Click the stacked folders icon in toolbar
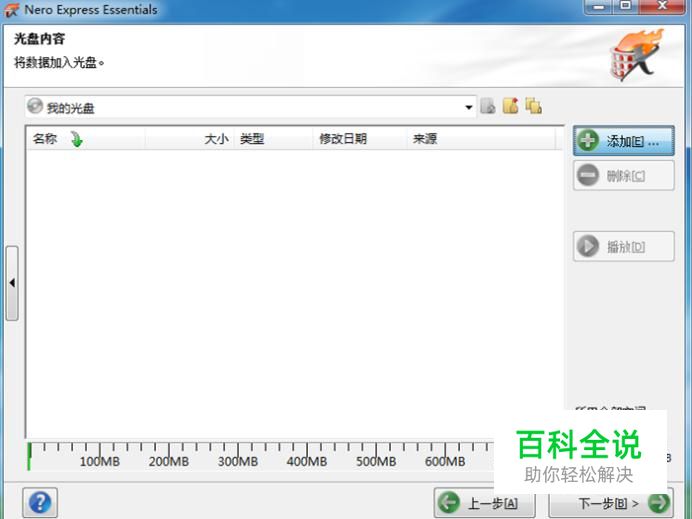Screen dimensions: 692x519 [534, 106]
